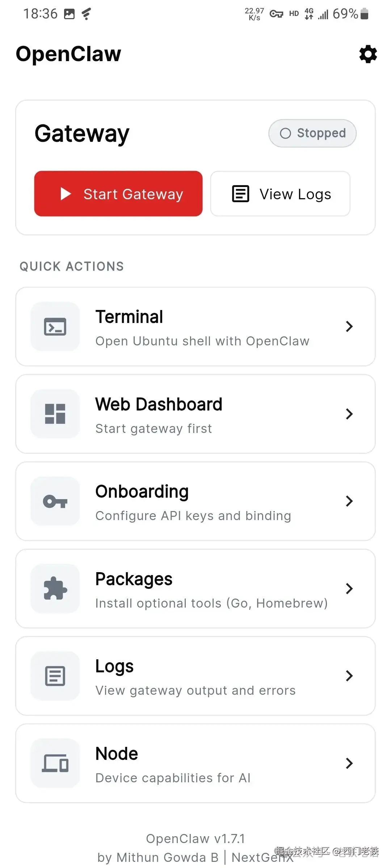Open the Node quick action title
This screenshot has width=391, height=868.
(117, 754)
